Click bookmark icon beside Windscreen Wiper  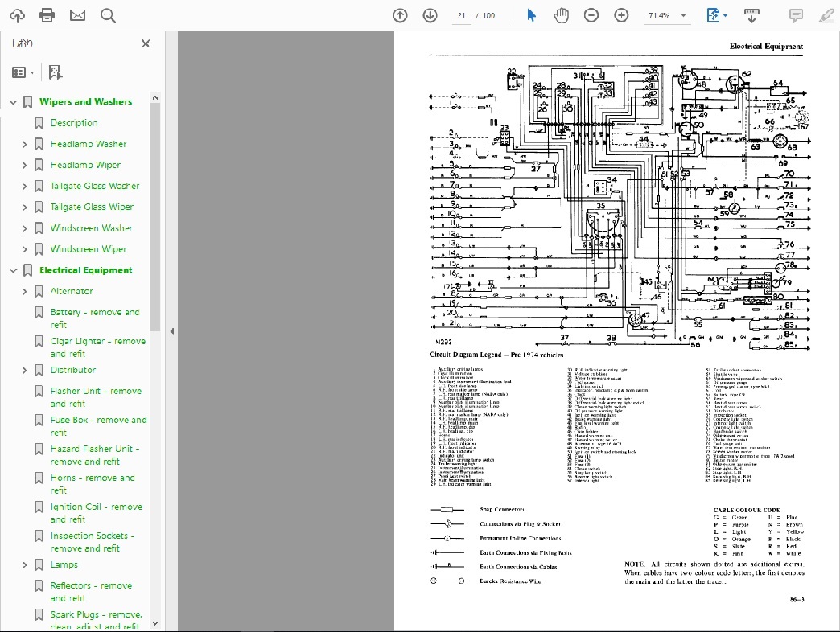pyautogui.click(x=39, y=249)
